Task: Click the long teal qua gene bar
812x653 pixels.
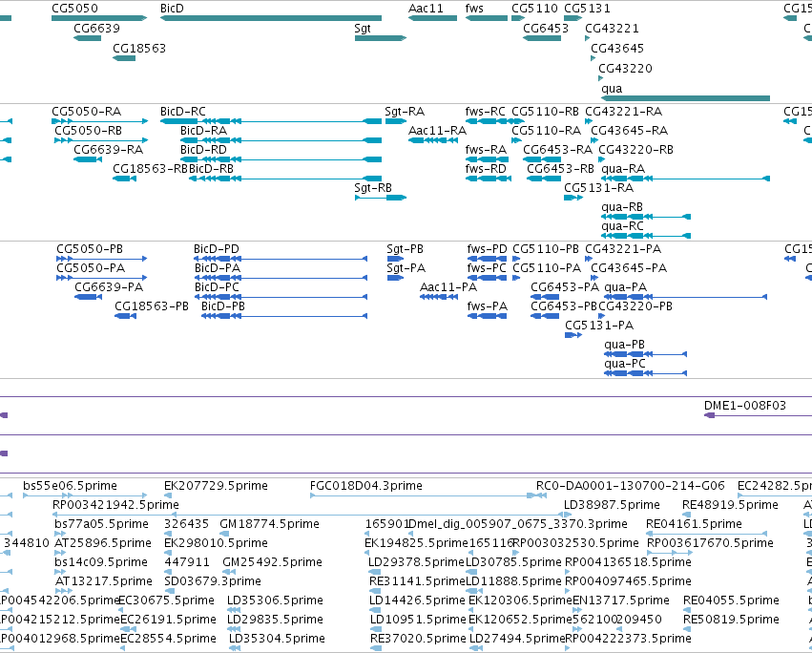Action: [685, 98]
